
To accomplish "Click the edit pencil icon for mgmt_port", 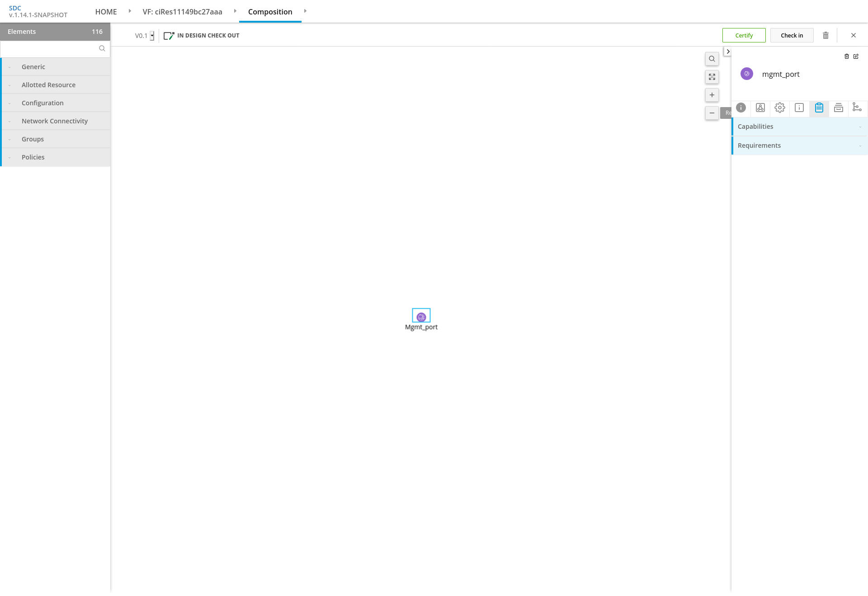I will pyautogui.click(x=856, y=56).
